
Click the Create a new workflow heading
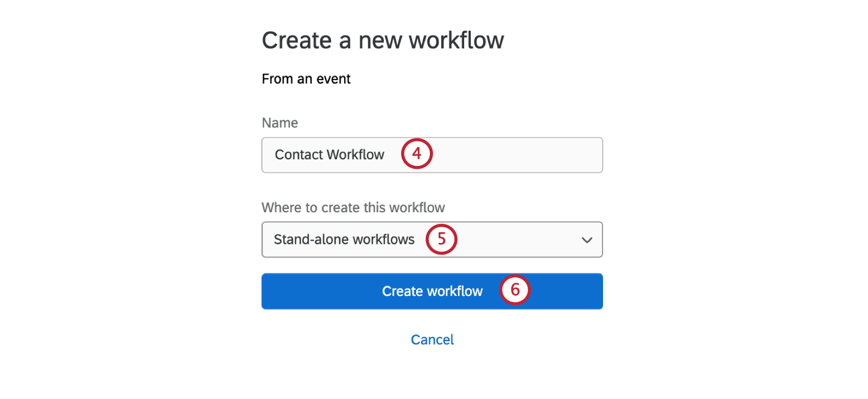(383, 40)
